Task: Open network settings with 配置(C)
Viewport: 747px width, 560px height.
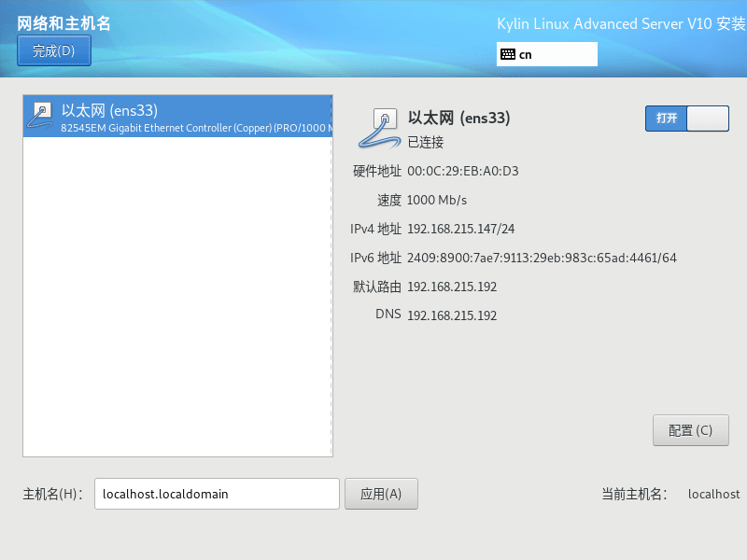Action: coord(690,430)
